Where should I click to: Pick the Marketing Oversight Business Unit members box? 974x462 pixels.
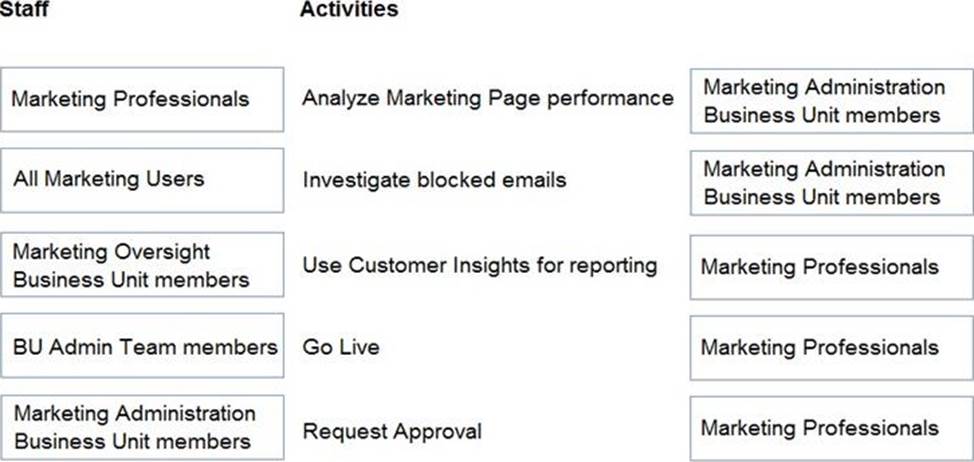click(141, 265)
